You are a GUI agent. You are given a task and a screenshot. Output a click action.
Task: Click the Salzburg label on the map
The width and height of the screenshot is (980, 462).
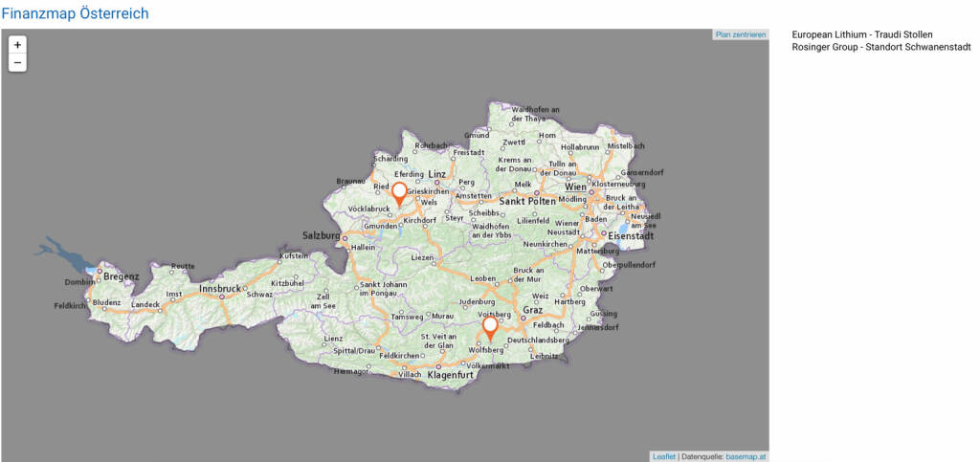322,235
